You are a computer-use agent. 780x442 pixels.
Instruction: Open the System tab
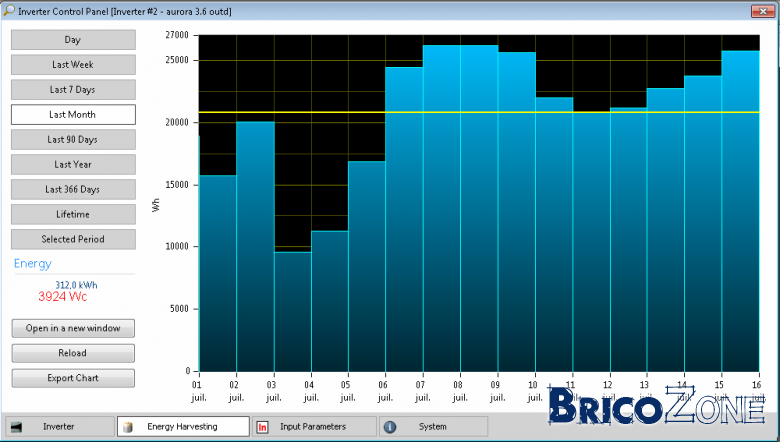coord(433,427)
